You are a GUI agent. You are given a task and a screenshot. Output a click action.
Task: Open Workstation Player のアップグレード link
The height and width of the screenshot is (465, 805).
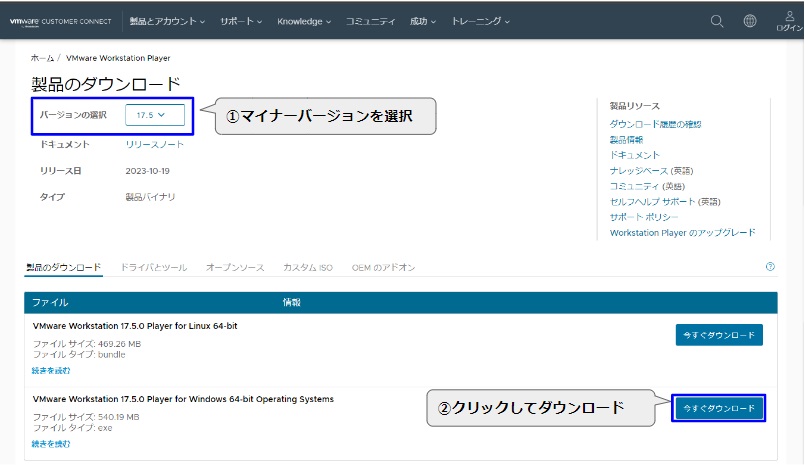coord(683,232)
